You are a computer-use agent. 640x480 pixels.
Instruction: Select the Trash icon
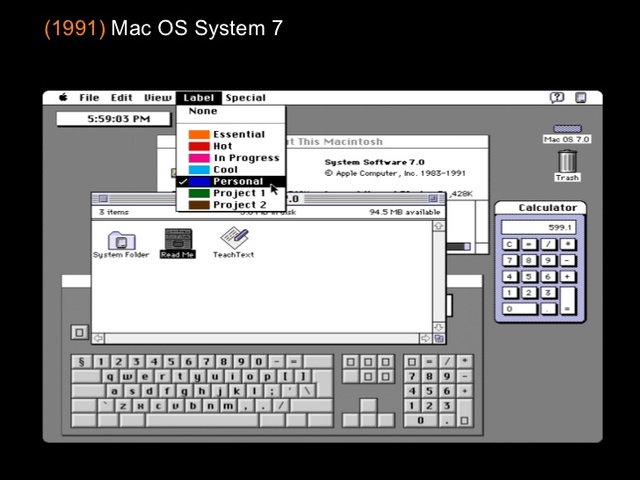567,161
